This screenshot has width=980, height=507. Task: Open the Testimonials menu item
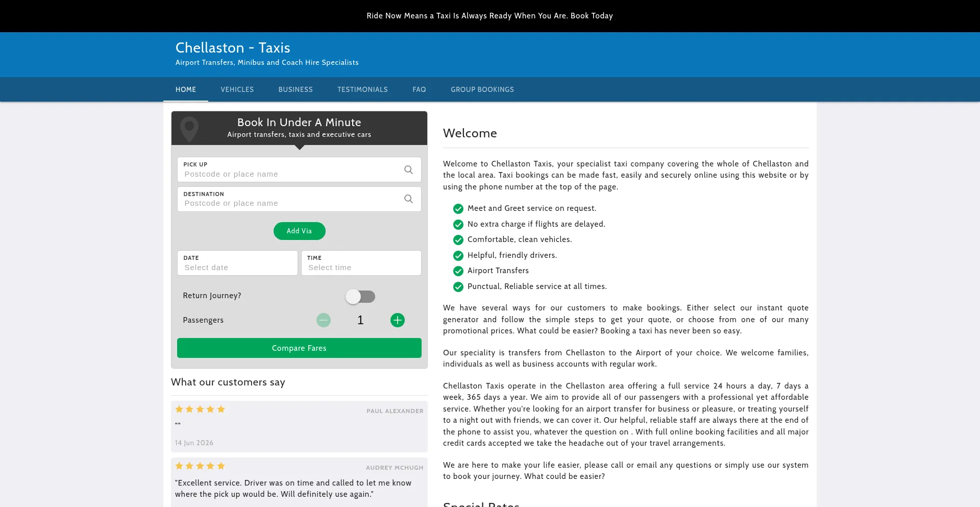(362, 89)
